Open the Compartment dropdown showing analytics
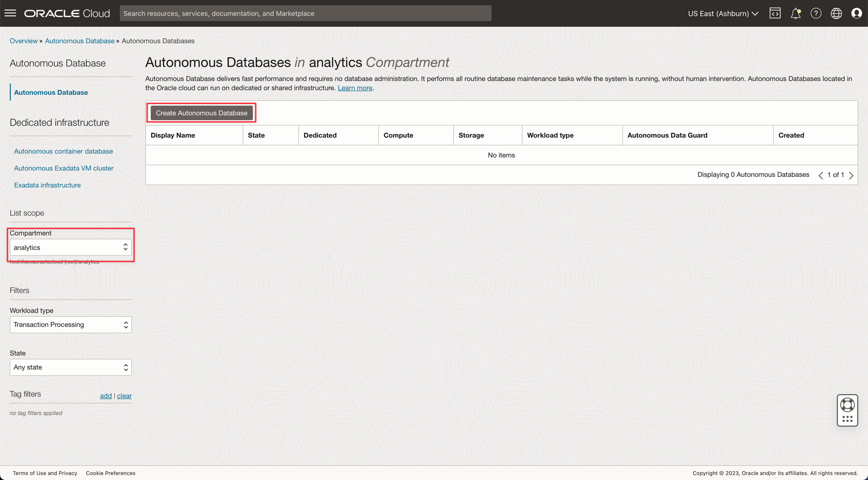 (71, 248)
